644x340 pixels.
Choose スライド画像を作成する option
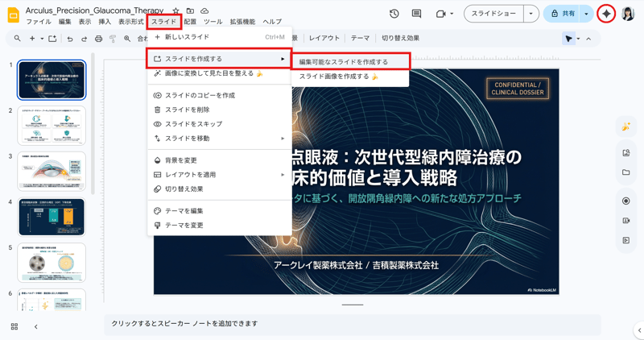coord(350,77)
